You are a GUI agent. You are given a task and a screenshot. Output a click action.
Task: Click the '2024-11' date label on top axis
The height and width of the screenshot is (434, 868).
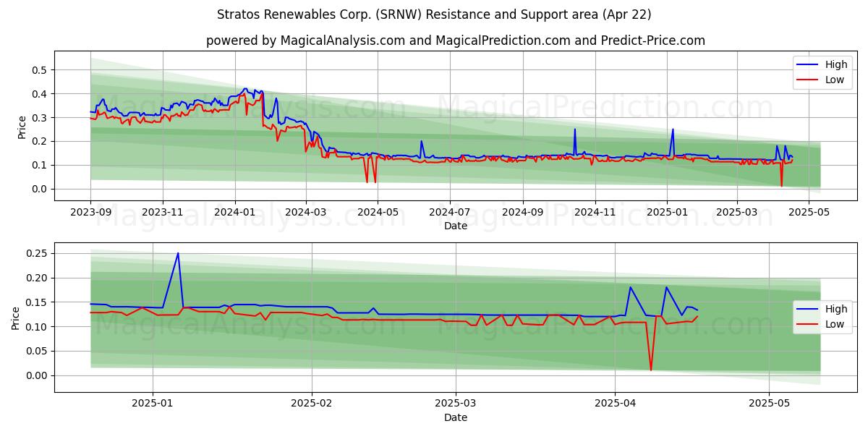[595, 213]
